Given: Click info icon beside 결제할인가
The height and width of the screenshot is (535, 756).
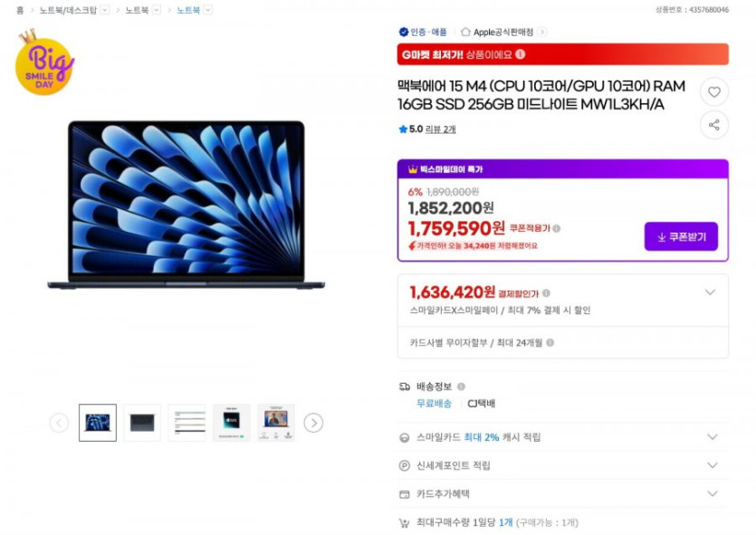Looking at the screenshot, I should point(546,293).
